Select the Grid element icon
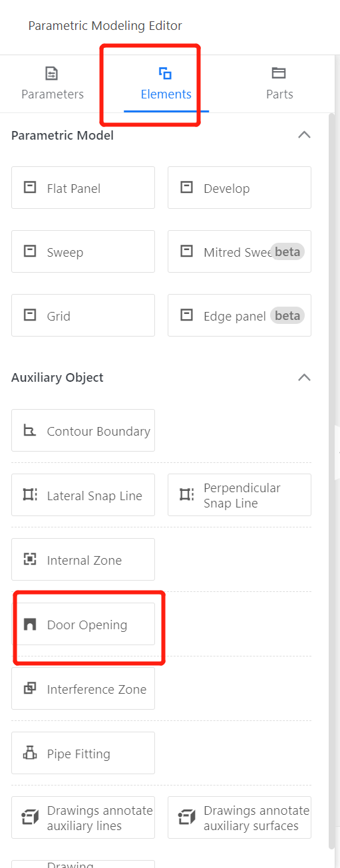This screenshot has width=340, height=868. point(30,315)
